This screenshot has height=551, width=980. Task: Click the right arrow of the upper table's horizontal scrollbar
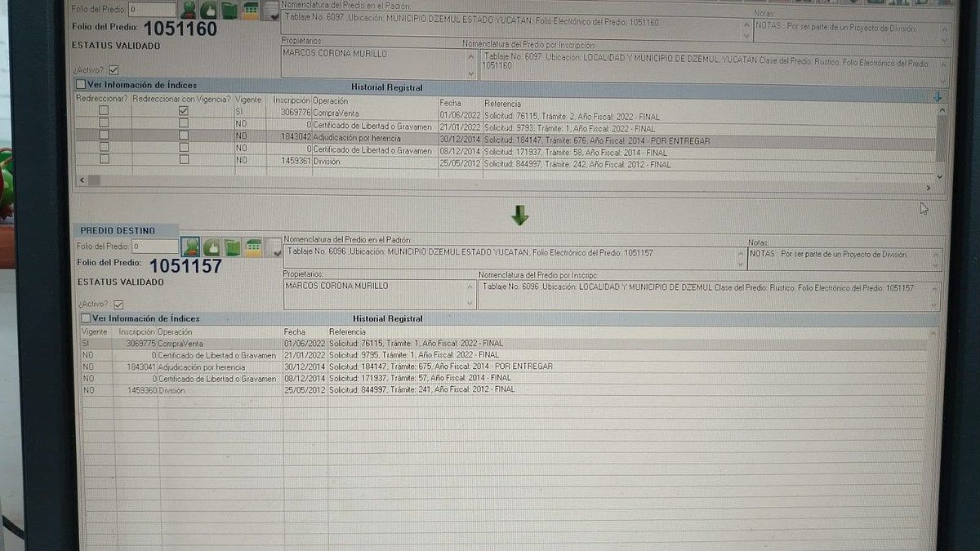coord(930,186)
